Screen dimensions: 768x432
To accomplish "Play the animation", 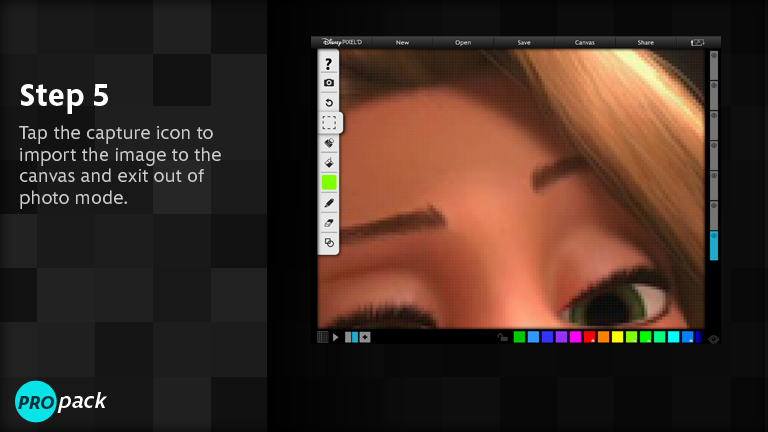I will [x=336, y=337].
